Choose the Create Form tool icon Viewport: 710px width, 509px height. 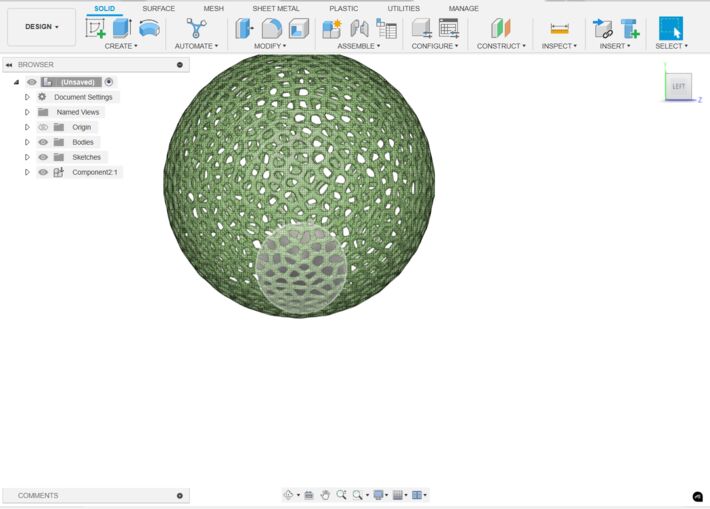tap(149, 29)
